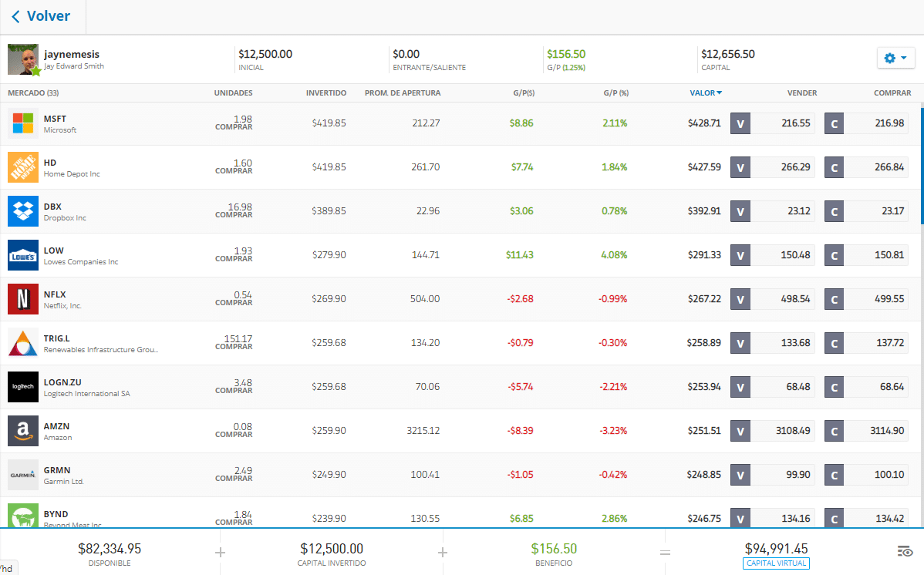Image resolution: width=924 pixels, height=575 pixels.
Task: Click the $82,334.95 DISPONIBLE amount
Action: (x=110, y=549)
